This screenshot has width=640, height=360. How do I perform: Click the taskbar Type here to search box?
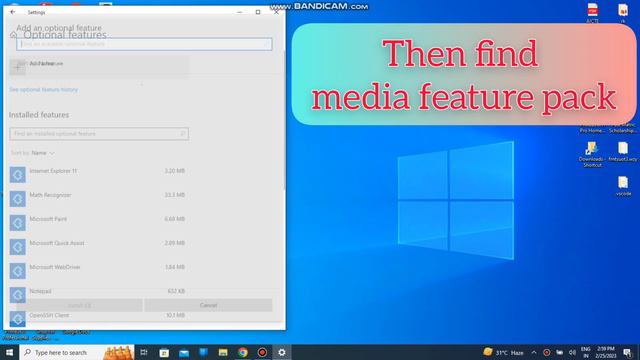click(x=77, y=352)
